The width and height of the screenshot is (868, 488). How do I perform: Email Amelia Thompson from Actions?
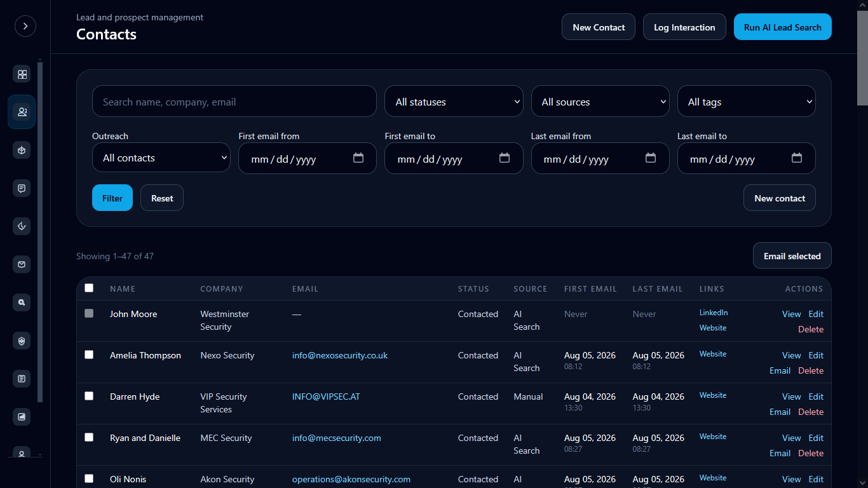780,370
